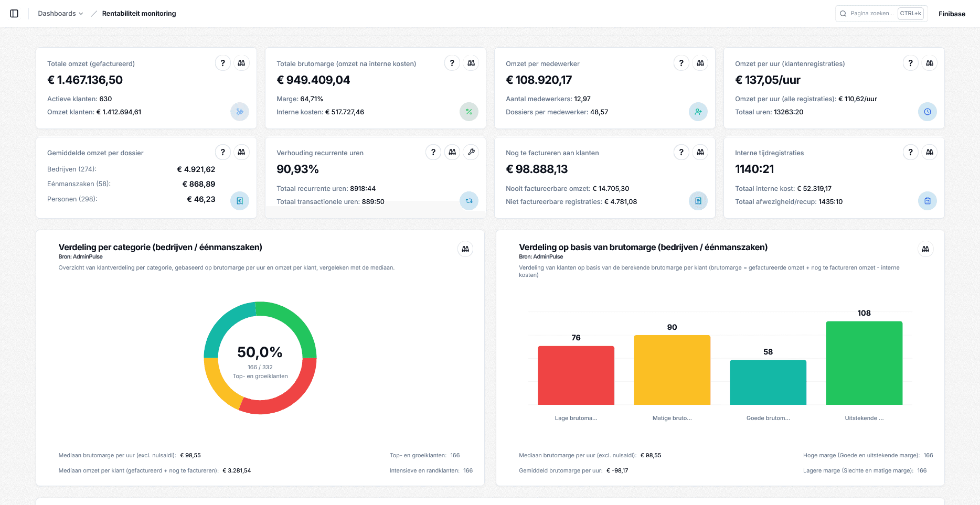Click the wrench icon on Verhouding recurrente uren
Screen dimensions: 980x505
coord(471,152)
